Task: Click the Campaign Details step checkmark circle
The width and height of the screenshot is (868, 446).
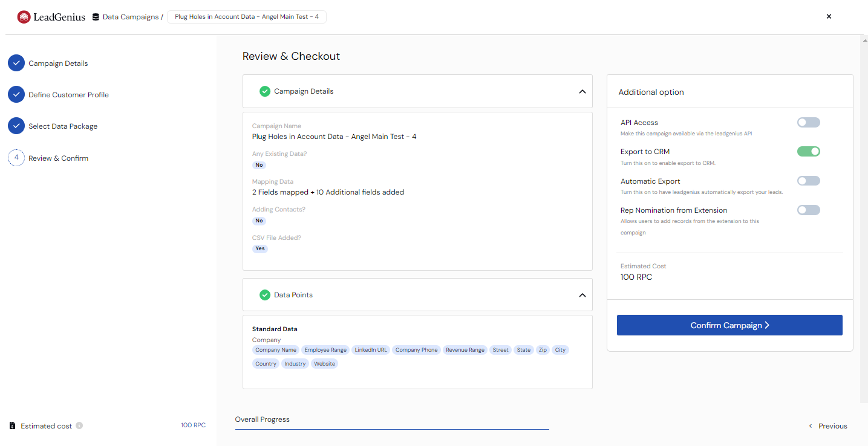Action: point(16,63)
